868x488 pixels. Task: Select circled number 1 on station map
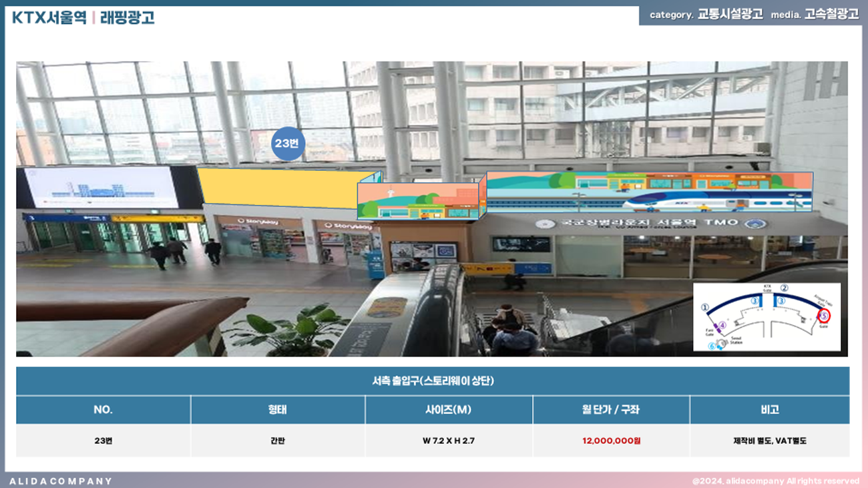(x=704, y=307)
